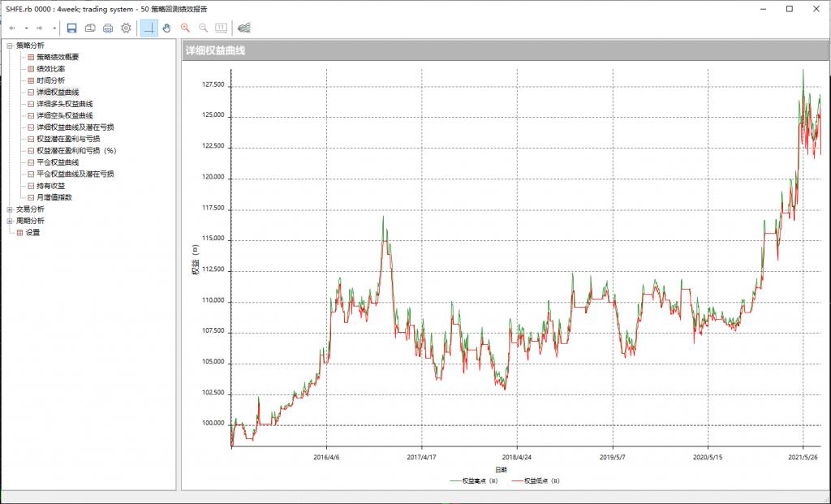Click the 2020/5/15 date axis label

tap(708, 457)
